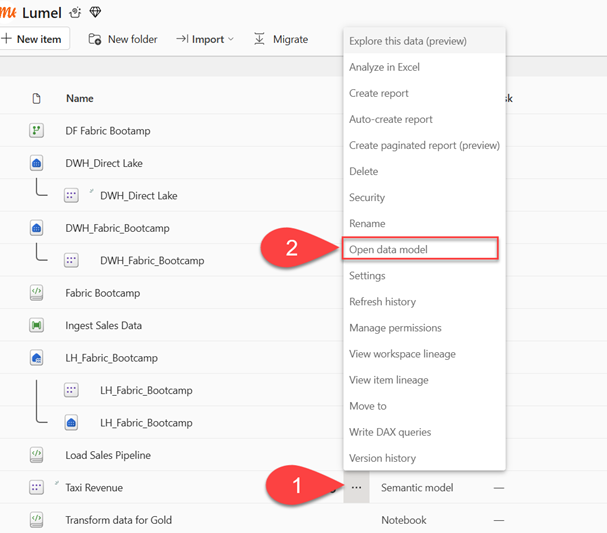
Task: Click the LH_Fabric_Bootcamp semantic model child icon
Action: pyautogui.click(x=71, y=390)
